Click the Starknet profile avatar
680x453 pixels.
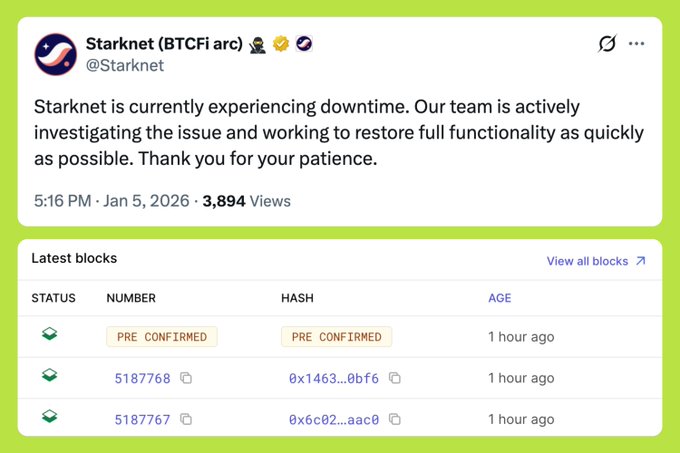pyautogui.click(x=55, y=55)
